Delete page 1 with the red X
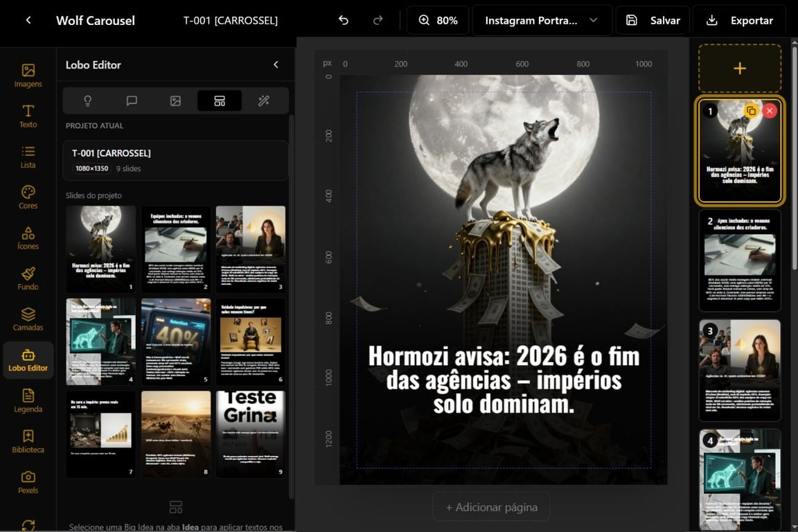 point(770,111)
